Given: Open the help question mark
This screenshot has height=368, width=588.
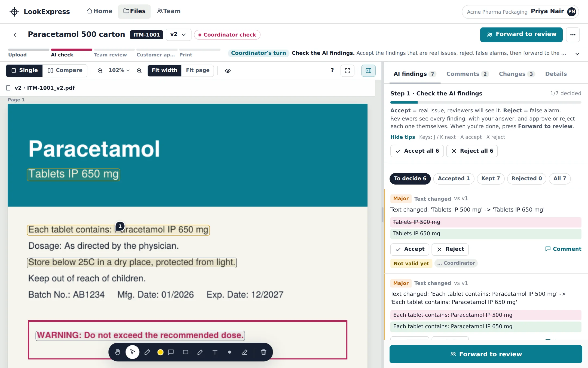Looking at the screenshot, I should point(332,70).
